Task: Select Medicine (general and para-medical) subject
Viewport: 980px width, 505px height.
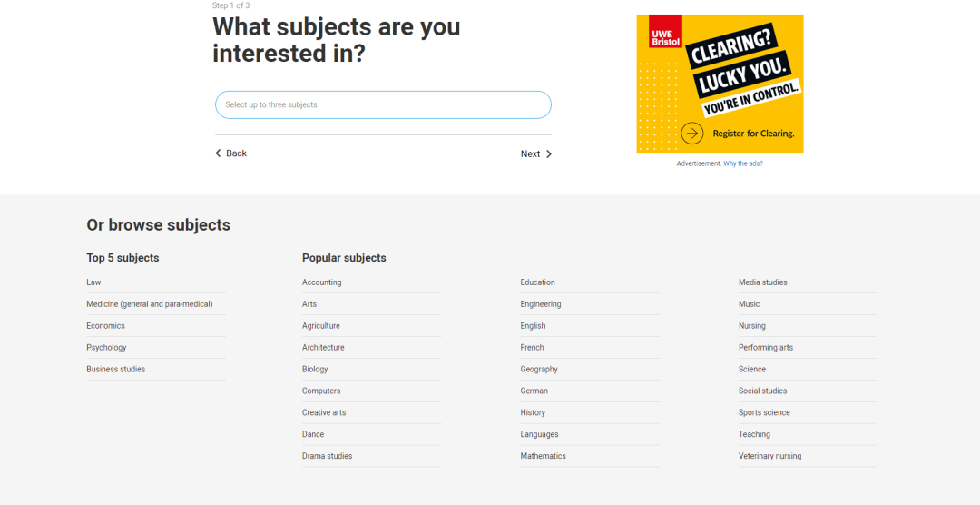Action: point(150,304)
